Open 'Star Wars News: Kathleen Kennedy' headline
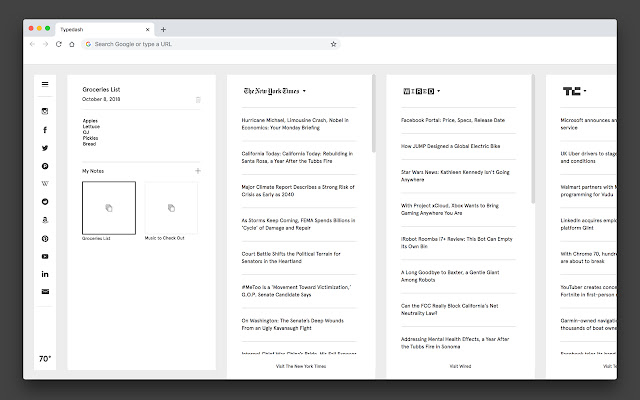This screenshot has height=400, width=640. click(x=455, y=176)
